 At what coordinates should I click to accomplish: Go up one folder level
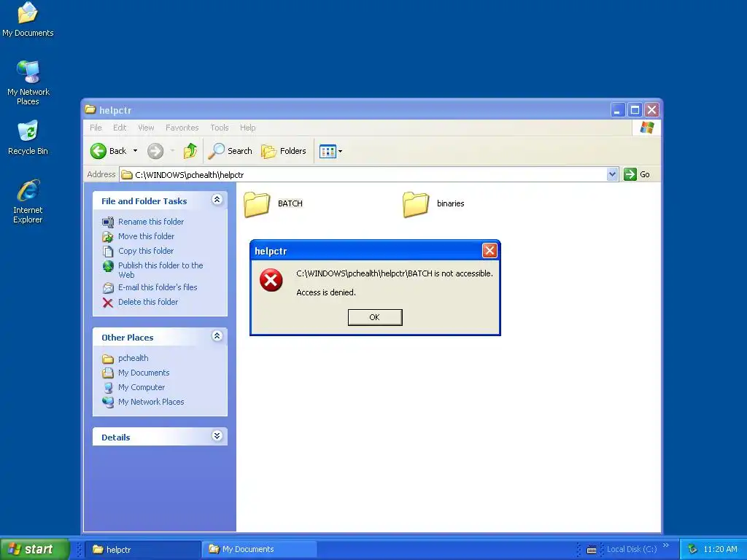click(x=190, y=151)
